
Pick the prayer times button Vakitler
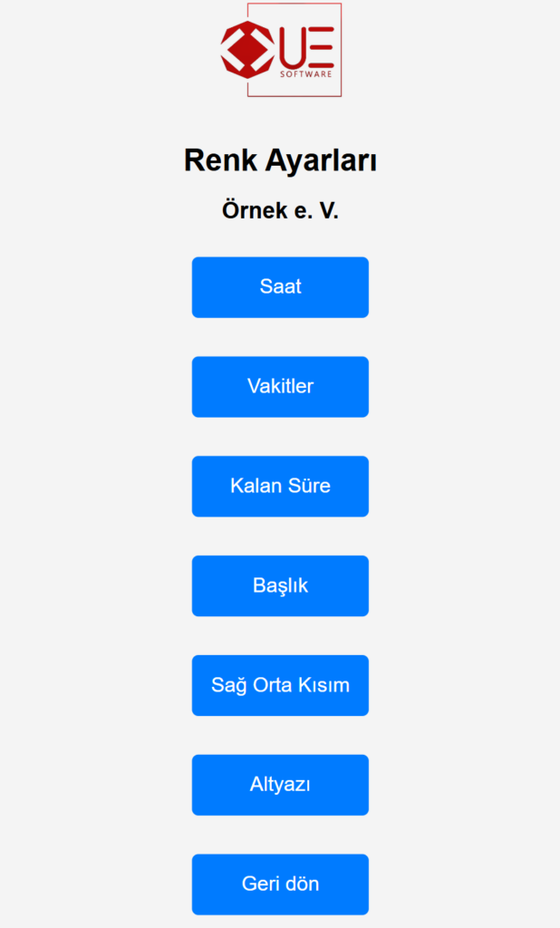(x=280, y=386)
